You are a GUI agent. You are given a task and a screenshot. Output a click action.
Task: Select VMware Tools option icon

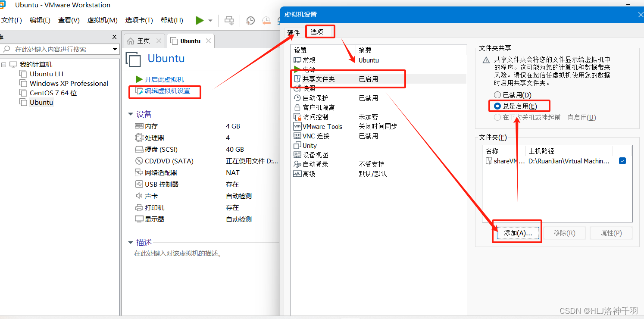pyautogui.click(x=297, y=126)
